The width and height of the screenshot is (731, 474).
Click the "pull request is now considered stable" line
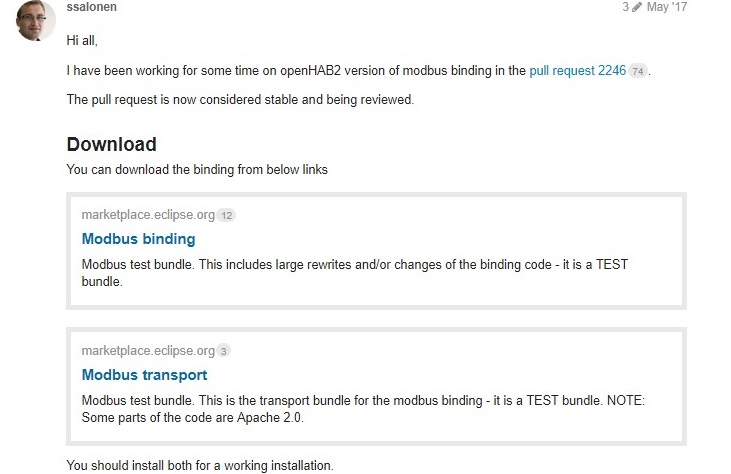(239, 99)
